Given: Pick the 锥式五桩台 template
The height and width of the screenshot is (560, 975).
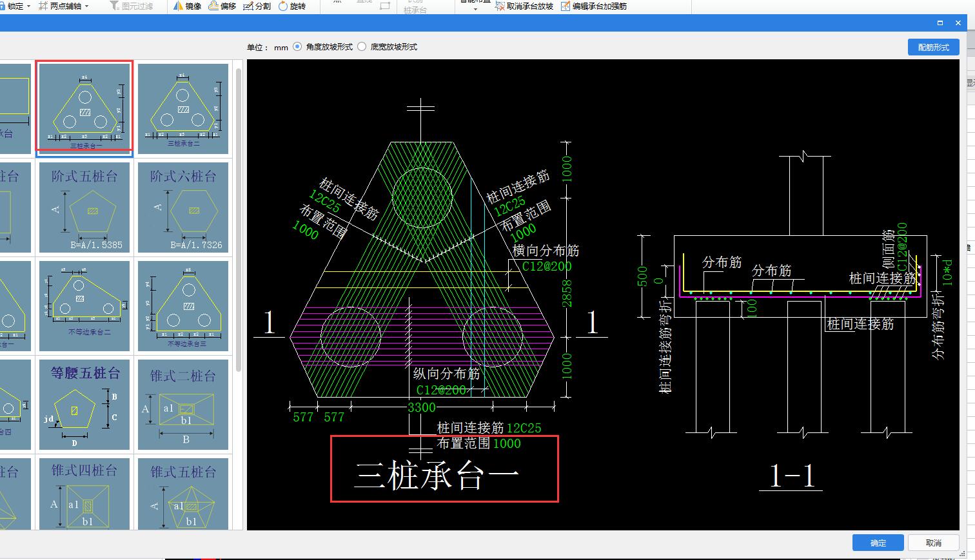Looking at the screenshot, I should [184, 494].
